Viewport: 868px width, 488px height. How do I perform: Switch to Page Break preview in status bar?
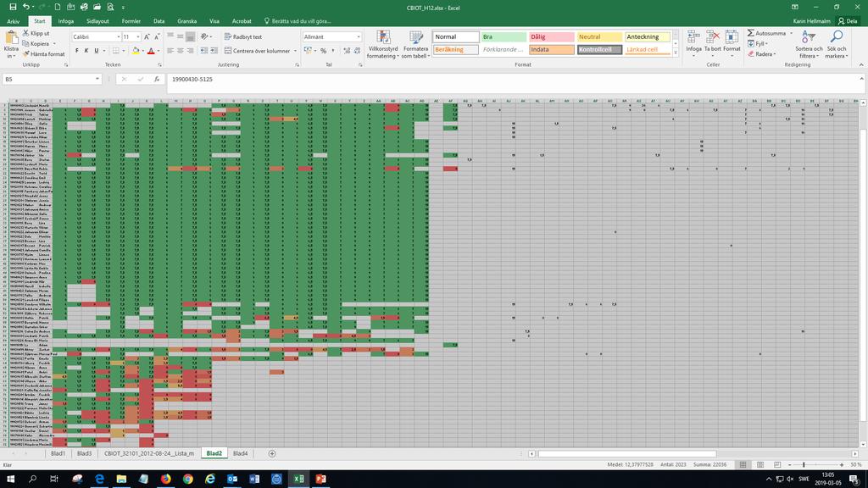point(777,464)
